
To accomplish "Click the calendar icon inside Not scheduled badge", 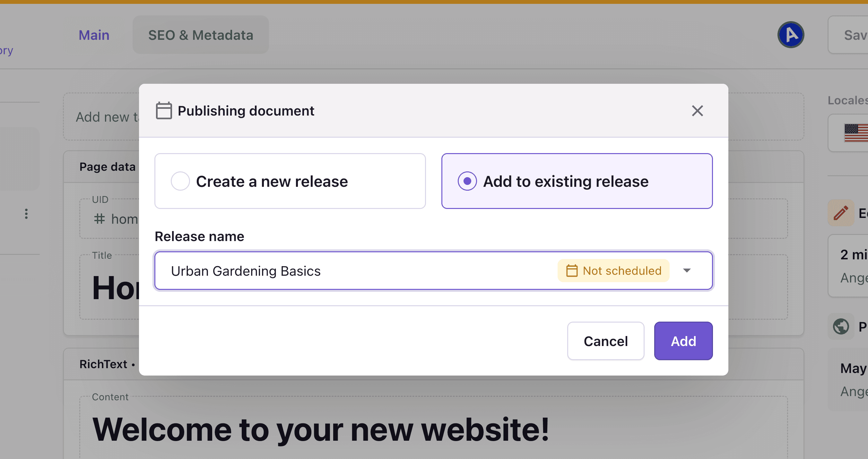I will coord(572,271).
